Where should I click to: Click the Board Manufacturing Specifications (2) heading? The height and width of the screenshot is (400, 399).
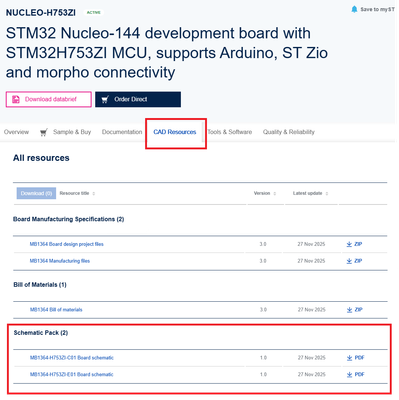pos(69,219)
